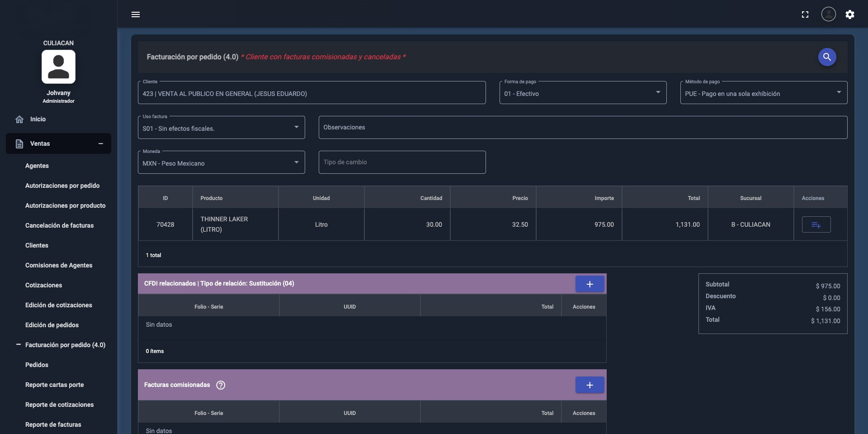Click the THINNER LAKER (LITRO) product cell

[x=235, y=224]
